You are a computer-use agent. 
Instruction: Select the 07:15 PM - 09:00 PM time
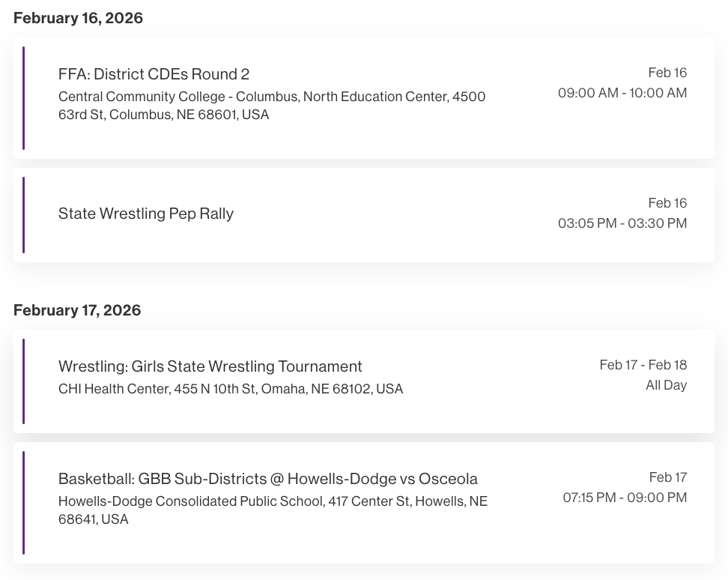(625, 498)
